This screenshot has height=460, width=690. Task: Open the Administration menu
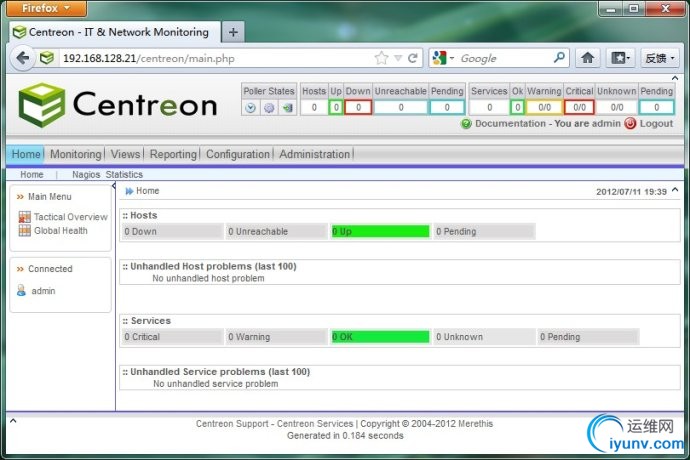coord(315,154)
